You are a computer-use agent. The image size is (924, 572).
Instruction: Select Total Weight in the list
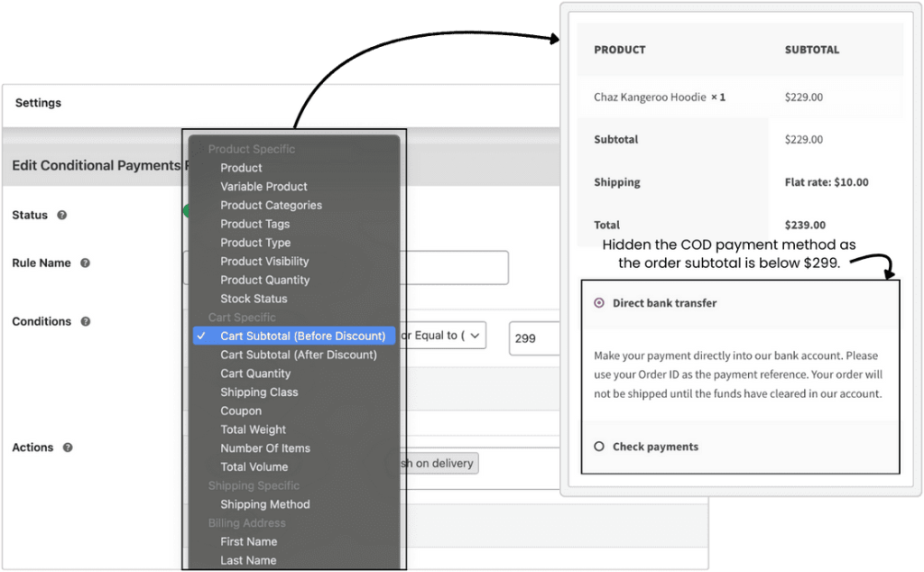point(254,429)
